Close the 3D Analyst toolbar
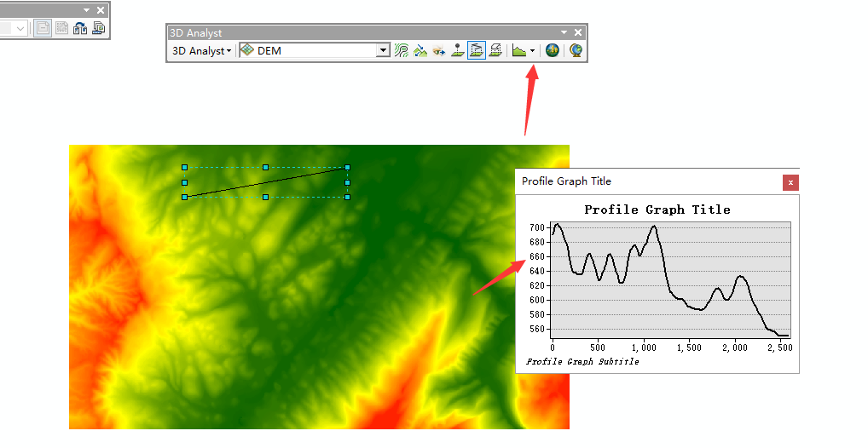Viewport: 868px width, 448px height. pyautogui.click(x=578, y=32)
